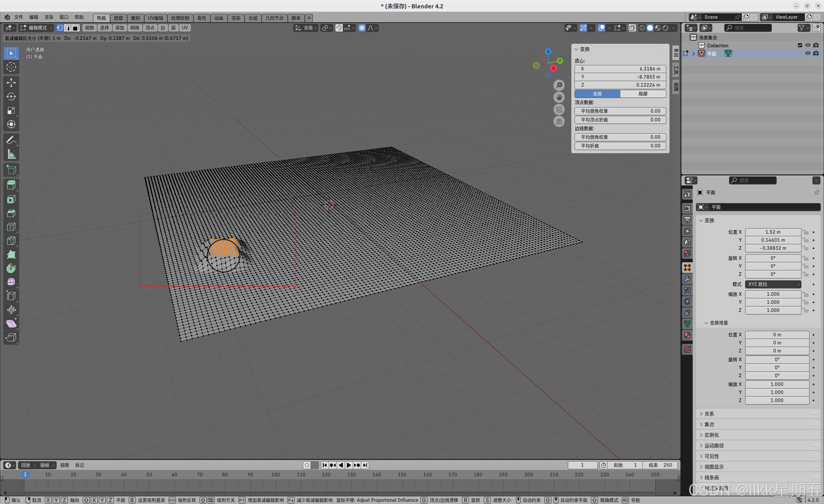The image size is (824, 504).
Task: Open Modifiers wrench properties tab
Action: [687, 279]
